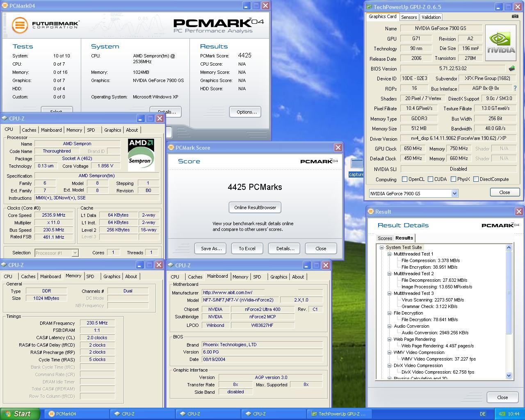
Task: Open About tab in CPU-Z processor window
Action: (x=132, y=130)
